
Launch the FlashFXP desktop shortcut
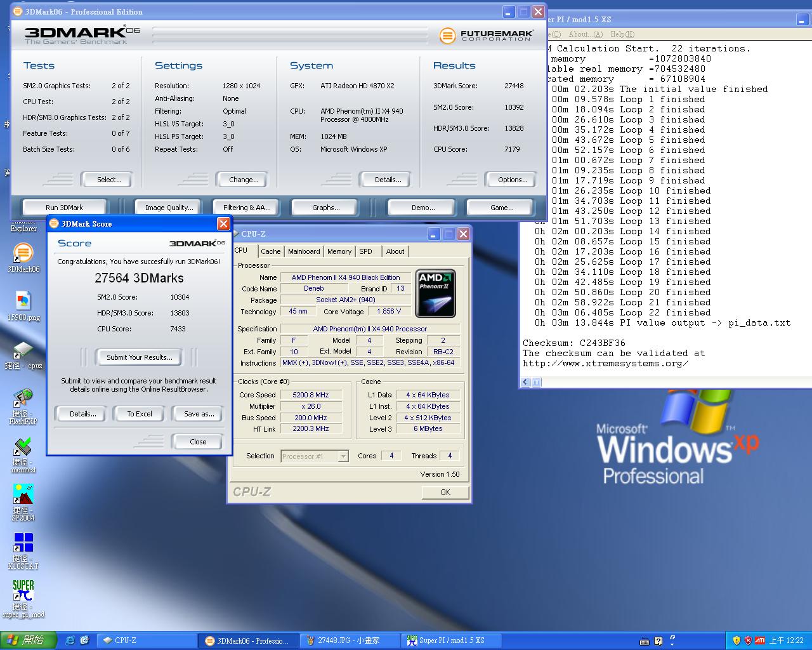pos(23,406)
